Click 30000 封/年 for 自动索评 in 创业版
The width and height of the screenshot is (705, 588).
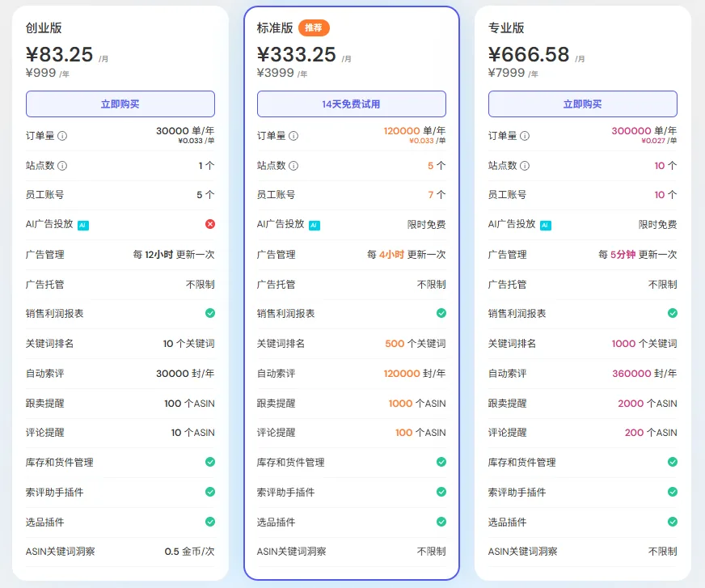185,374
